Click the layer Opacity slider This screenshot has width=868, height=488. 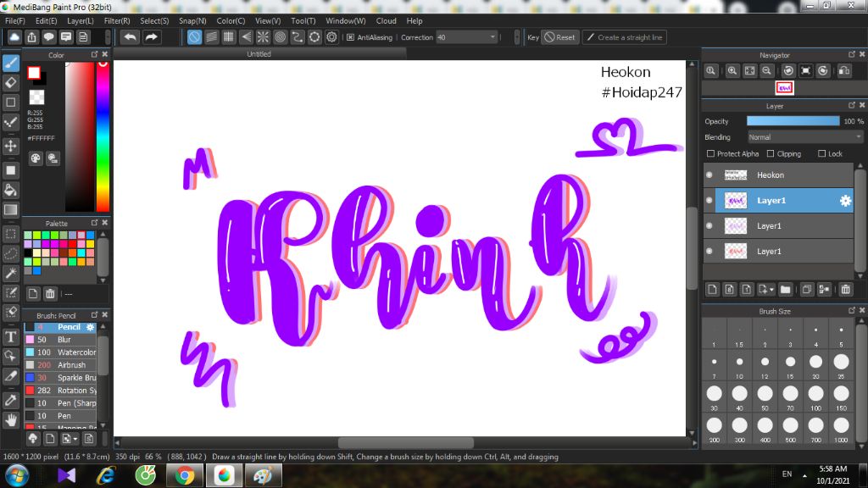coord(793,121)
